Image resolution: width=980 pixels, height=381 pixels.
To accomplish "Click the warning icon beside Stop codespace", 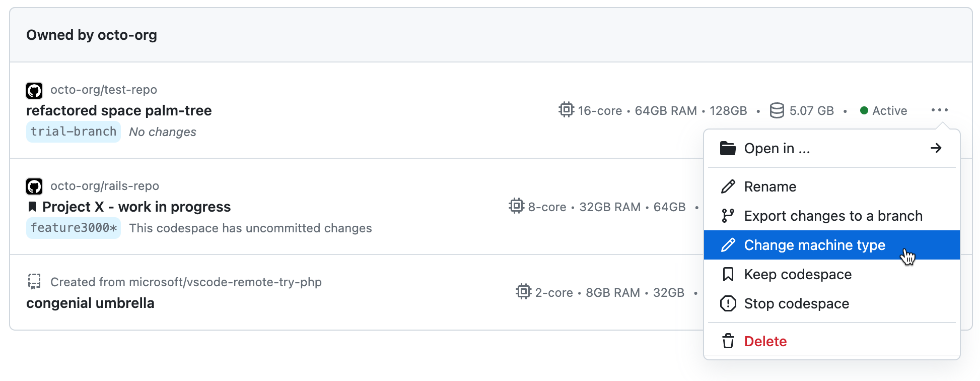I will pyautogui.click(x=728, y=303).
